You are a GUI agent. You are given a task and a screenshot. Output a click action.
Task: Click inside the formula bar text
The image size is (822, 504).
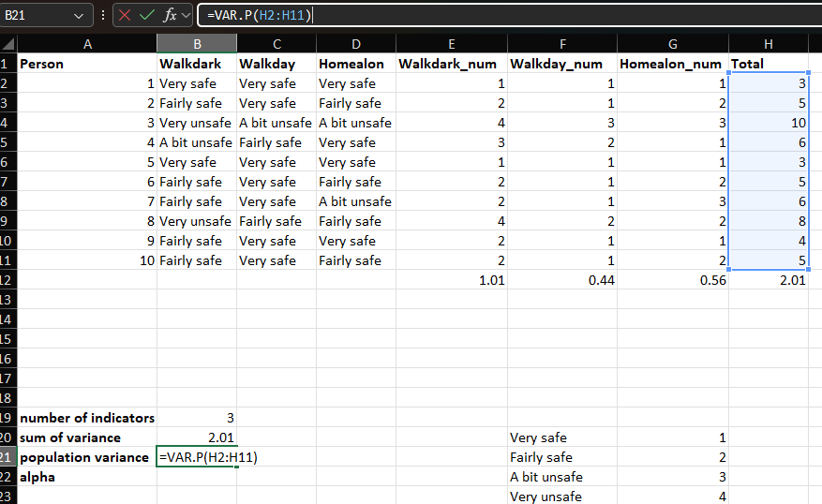click(506, 15)
